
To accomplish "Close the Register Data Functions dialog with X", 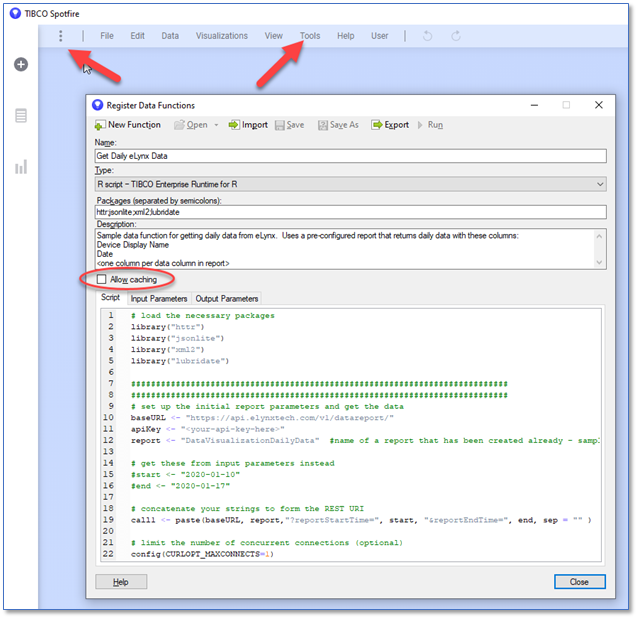I will pos(599,105).
